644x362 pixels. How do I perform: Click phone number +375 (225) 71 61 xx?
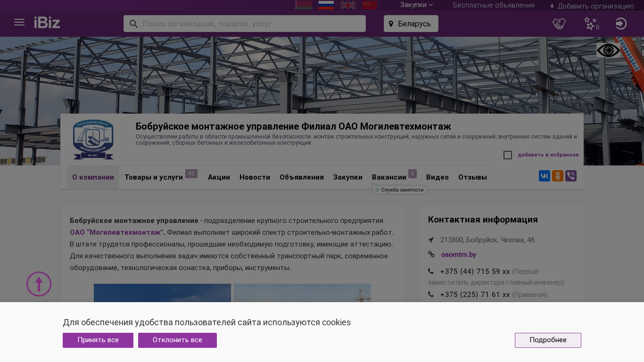(475, 295)
